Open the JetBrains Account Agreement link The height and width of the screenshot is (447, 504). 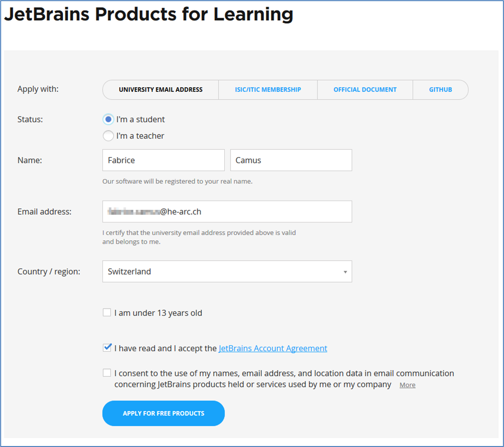coord(273,348)
